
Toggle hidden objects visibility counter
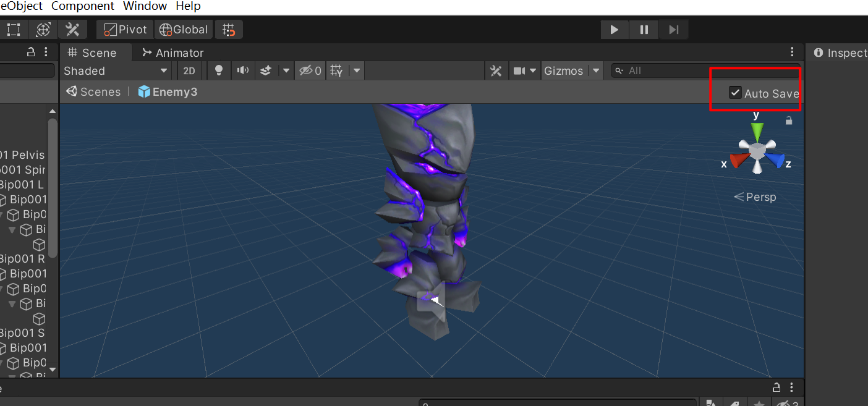coord(310,71)
